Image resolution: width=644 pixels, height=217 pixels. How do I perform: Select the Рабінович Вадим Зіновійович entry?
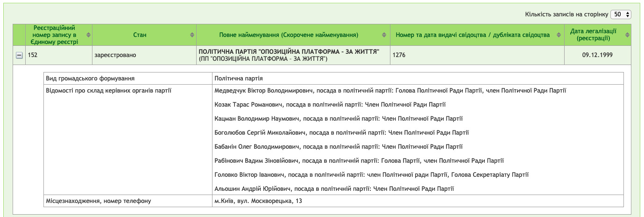(359, 161)
